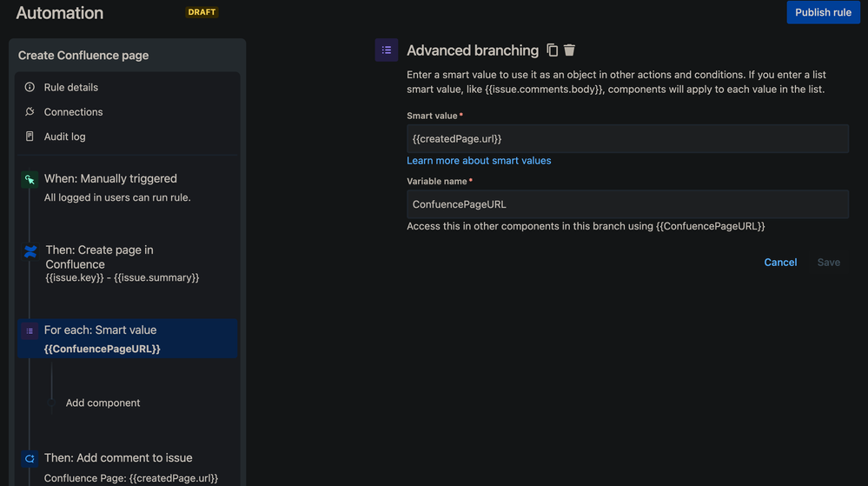Focus the Smart value input field
Image resolution: width=868 pixels, height=486 pixels.
tap(627, 138)
